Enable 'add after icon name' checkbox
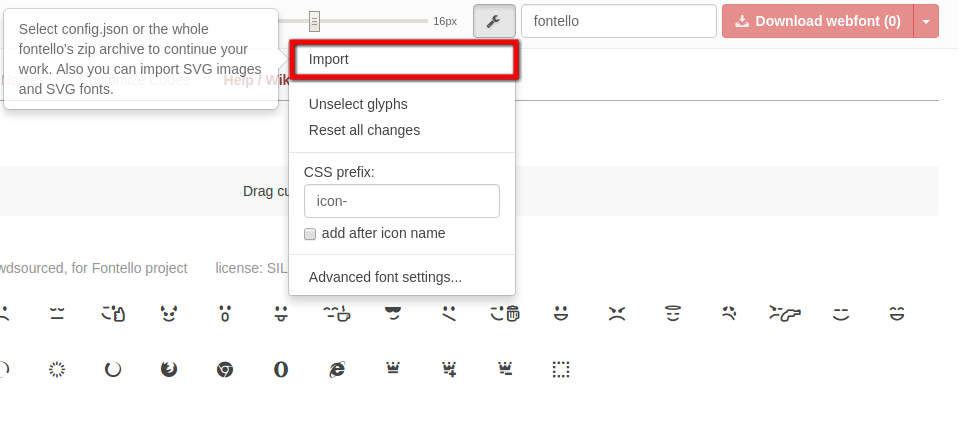This screenshot has width=966, height=421. click(310, 234)
